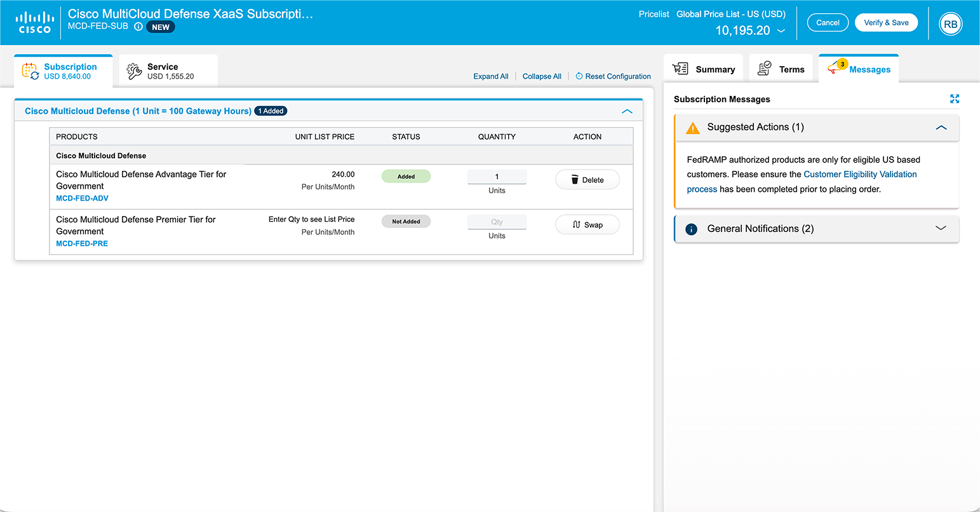Expand Subscription Messages panel to full screen
The height and width of the screenshot is (512, 980).
954,98
